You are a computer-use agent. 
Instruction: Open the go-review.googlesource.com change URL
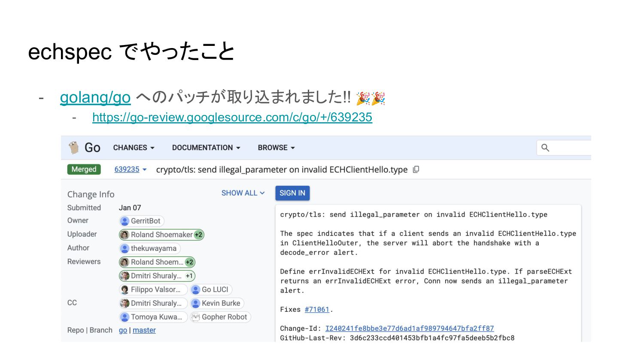[232, 117]
